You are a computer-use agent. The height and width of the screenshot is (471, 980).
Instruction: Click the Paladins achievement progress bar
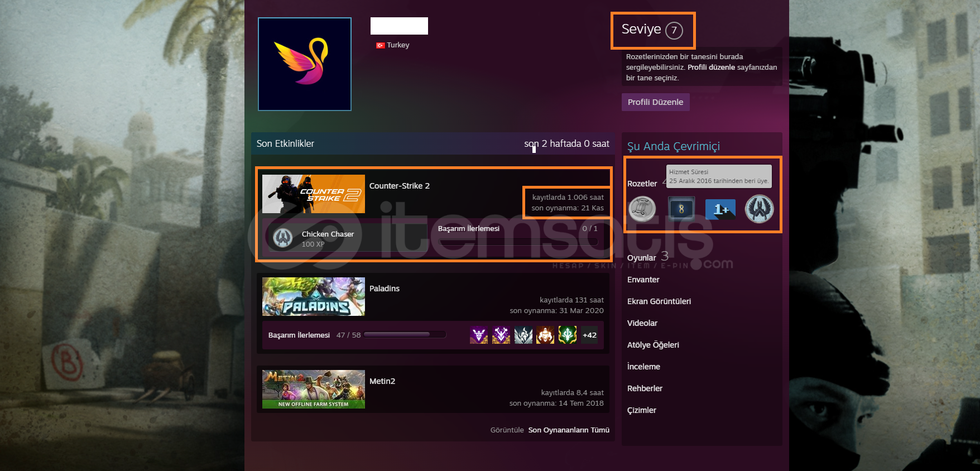point(405,335)
